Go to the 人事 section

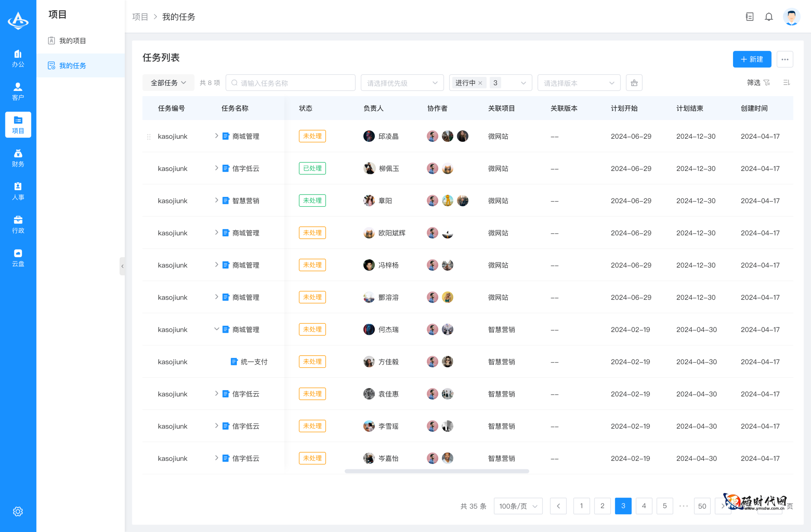[18, 191]
